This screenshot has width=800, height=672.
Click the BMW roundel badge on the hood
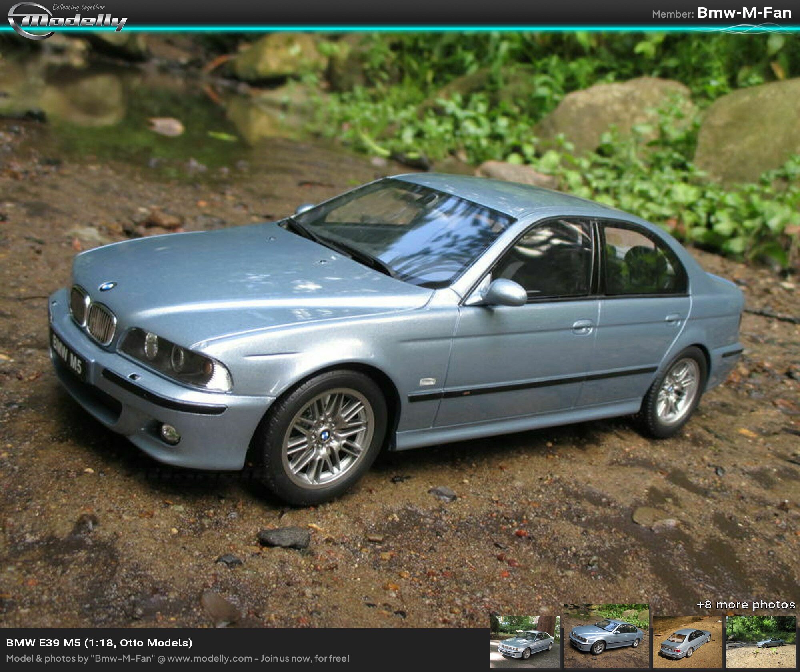(x=107, y=286)
